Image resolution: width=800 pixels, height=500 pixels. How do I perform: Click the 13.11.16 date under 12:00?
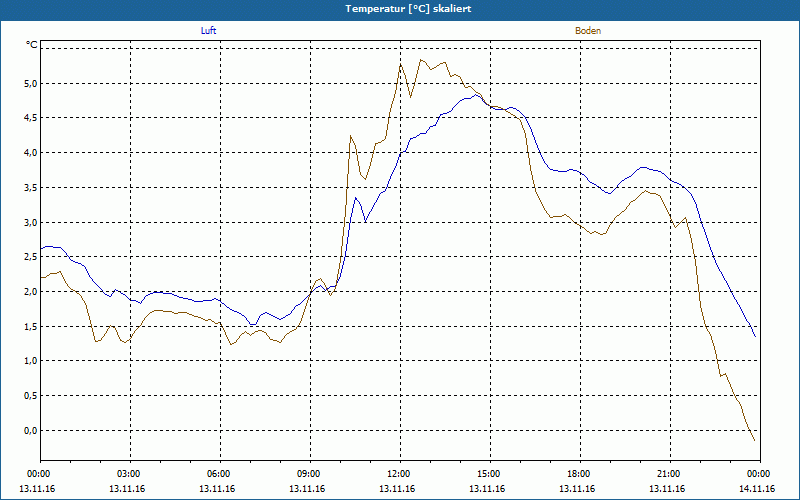point(397,489)
